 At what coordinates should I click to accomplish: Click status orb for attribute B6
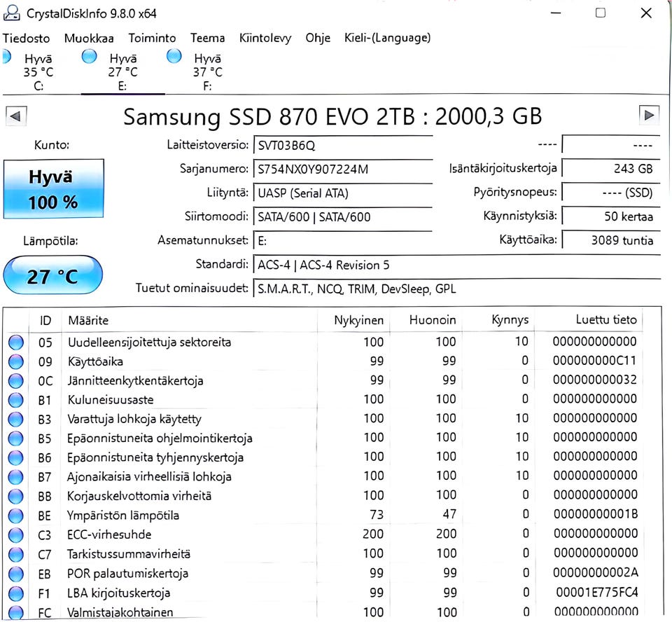16,457
